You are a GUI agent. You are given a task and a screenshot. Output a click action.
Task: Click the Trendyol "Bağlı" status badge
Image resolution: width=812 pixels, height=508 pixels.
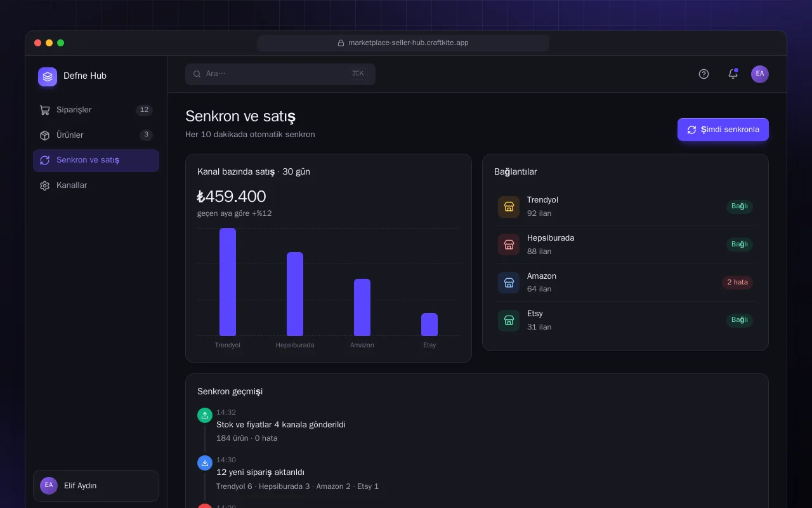point(740,206)
